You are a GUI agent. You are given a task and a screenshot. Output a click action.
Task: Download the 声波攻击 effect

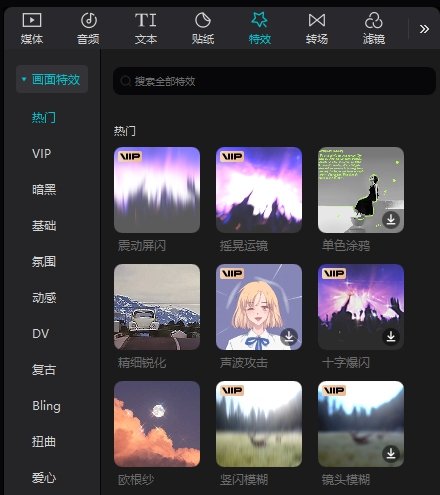pos(289,337)
